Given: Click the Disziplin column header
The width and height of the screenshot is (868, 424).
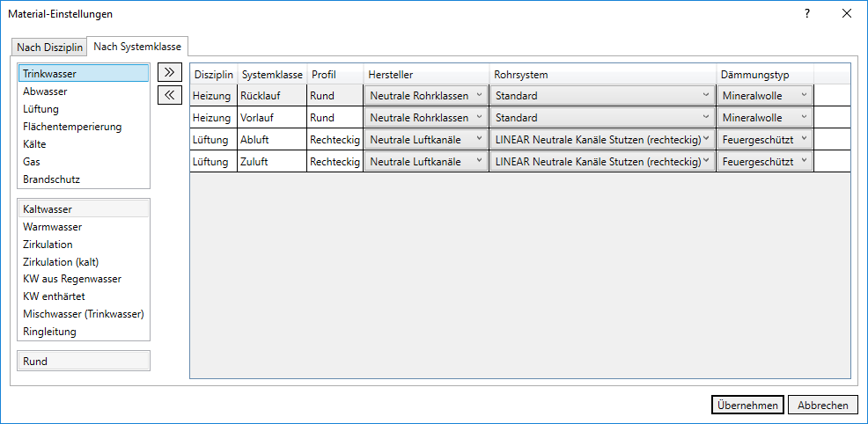Looking at the screenshot, I should (x=214, y=74).
